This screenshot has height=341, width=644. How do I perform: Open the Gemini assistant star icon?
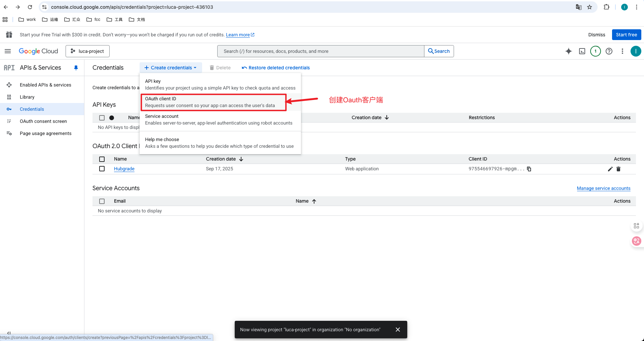click(568, 51)
